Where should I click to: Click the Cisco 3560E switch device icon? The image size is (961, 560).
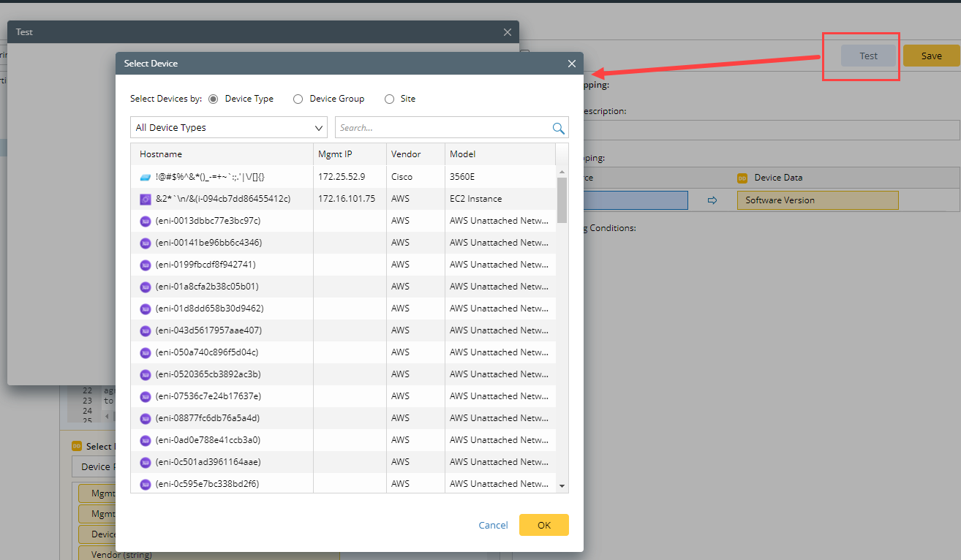pos(145,177)
